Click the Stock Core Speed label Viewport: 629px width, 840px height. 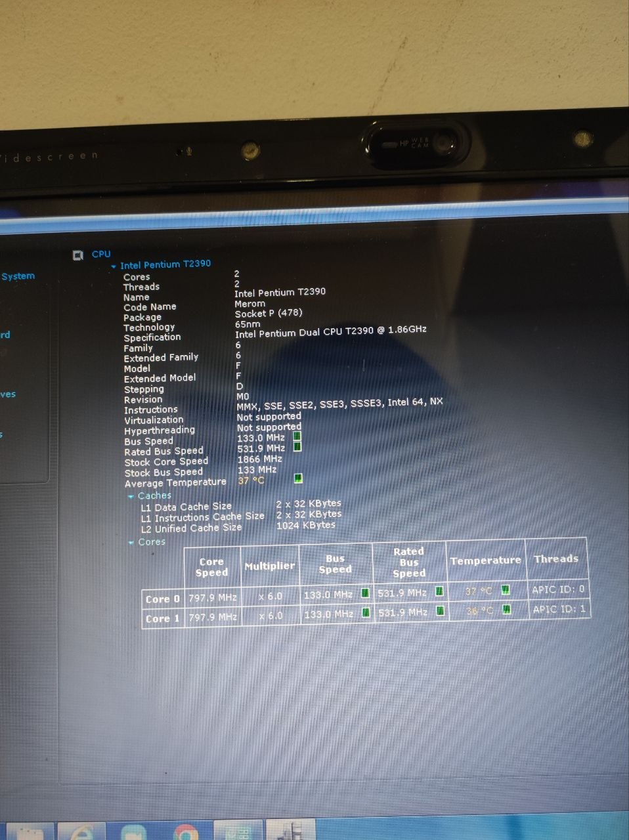point(166,462)
